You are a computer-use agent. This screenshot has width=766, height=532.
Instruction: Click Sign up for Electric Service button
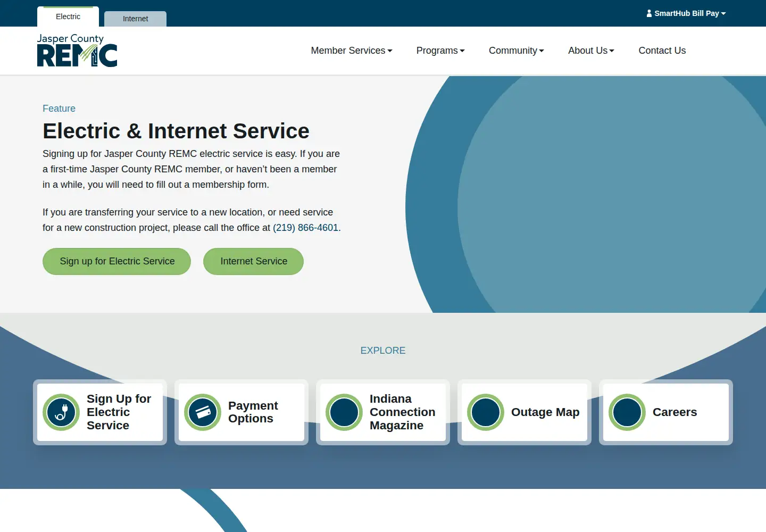click(117, 261)
